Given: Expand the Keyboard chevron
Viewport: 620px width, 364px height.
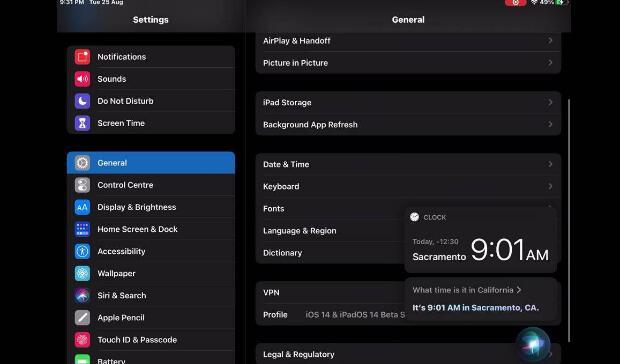Looking at the screenshot, I should pyautogui.click(x=550, y=186).
